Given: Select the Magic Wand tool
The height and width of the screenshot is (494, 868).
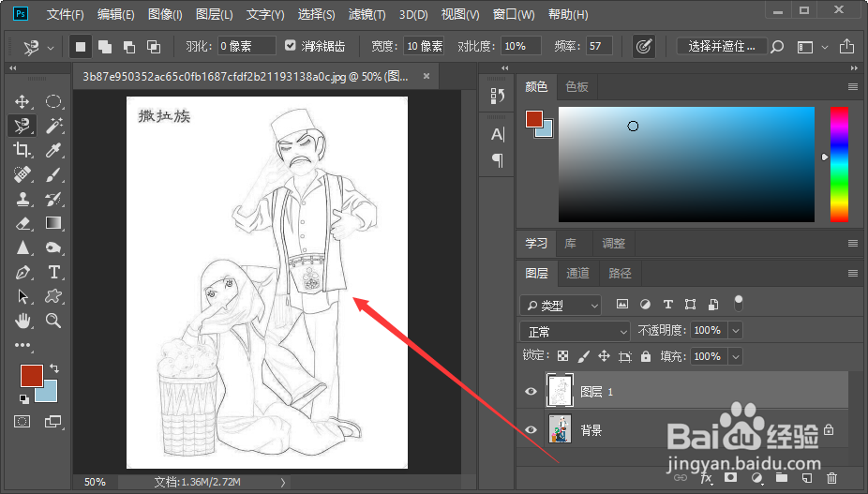Looking at the screenshot, I should (53, 126).
